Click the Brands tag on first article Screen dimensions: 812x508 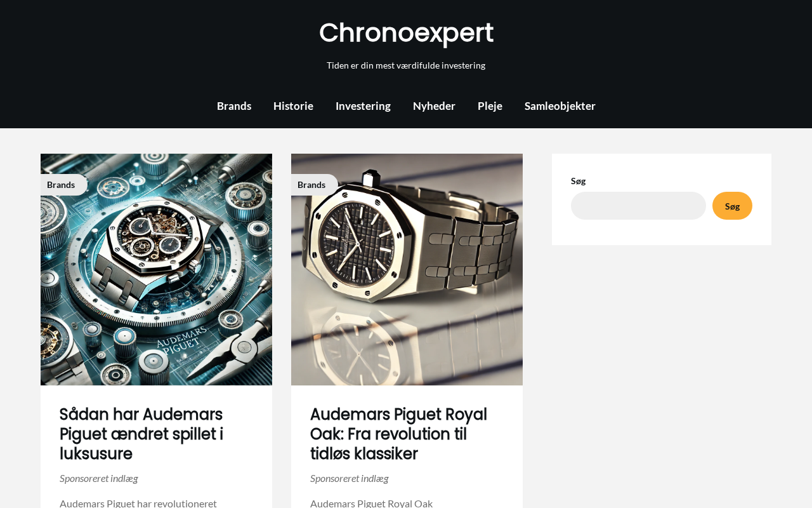pos(62,185)
